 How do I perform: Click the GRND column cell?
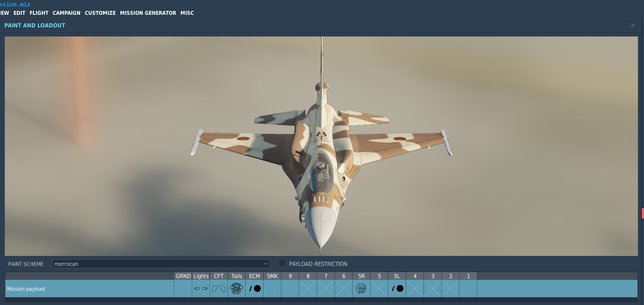pos(183,288)
